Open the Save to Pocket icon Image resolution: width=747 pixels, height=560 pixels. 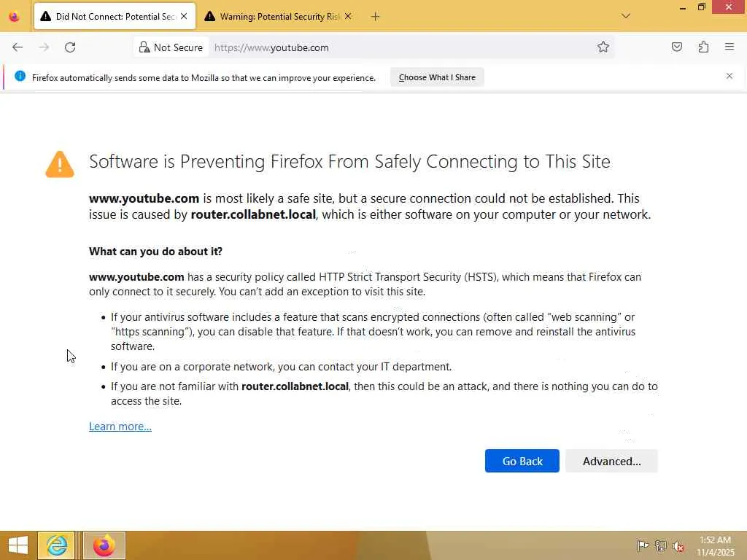pyautogui.click(x=677, y=47)
